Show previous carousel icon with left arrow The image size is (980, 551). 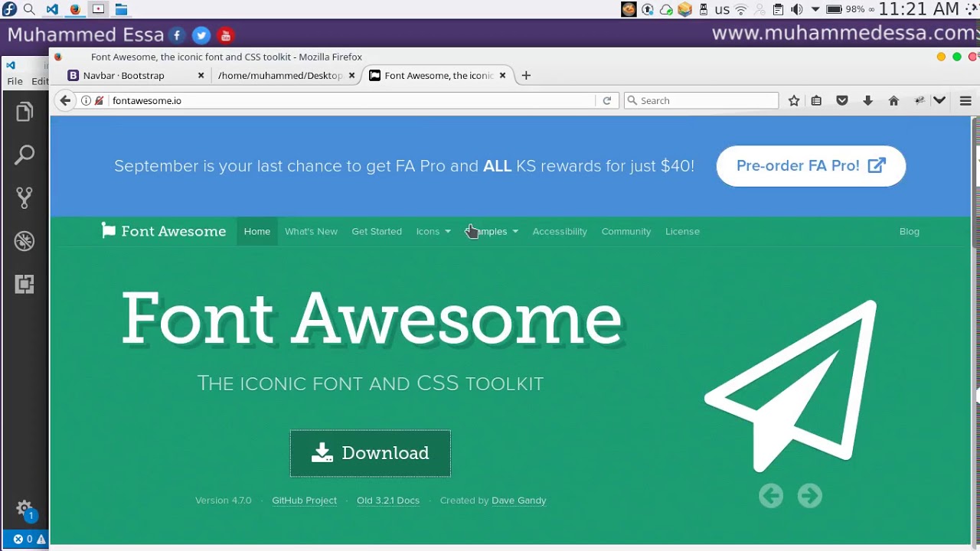pyautogui.click(x=771, y=496)
